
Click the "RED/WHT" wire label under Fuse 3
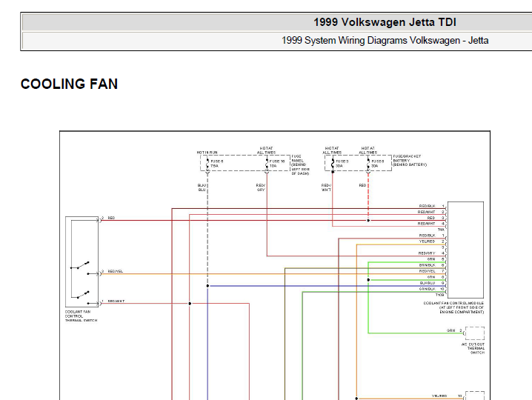[326, 187]
